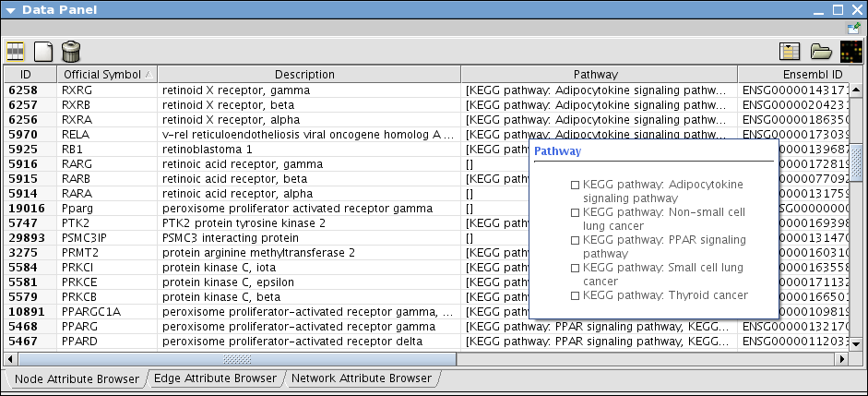This screenshot has height=396, width=868.
Task: Open the attribute list editor icon
Action: click(x=790, y=52)
